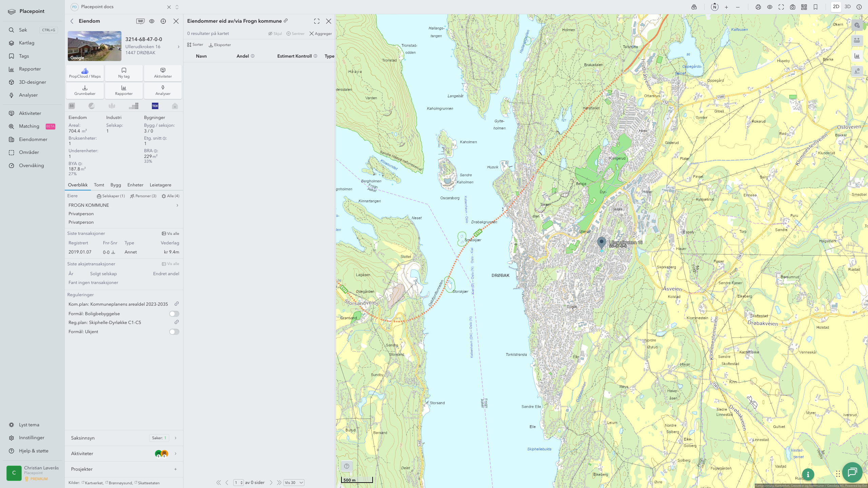The height and width of the screenshot is (488, 868).
Task: Toggle property visibility eye in Eiendom header
Action: [x=152, y=21]
